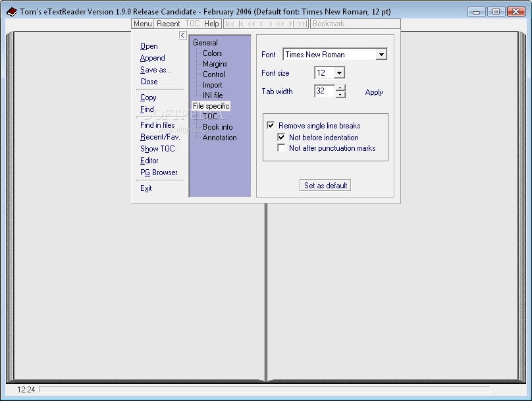
Task: Decrease Tab width with down arrow
Action: 340,95
